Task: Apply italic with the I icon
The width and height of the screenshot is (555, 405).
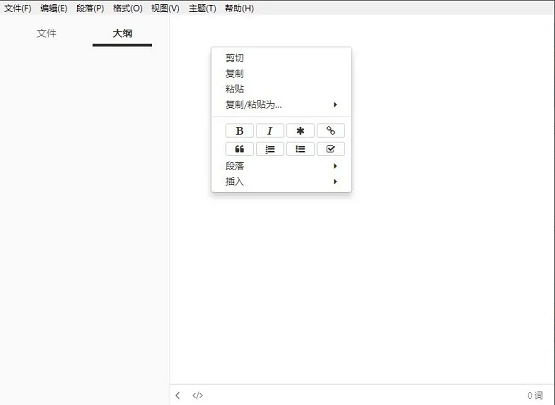Action: click(x=270, y=131)
